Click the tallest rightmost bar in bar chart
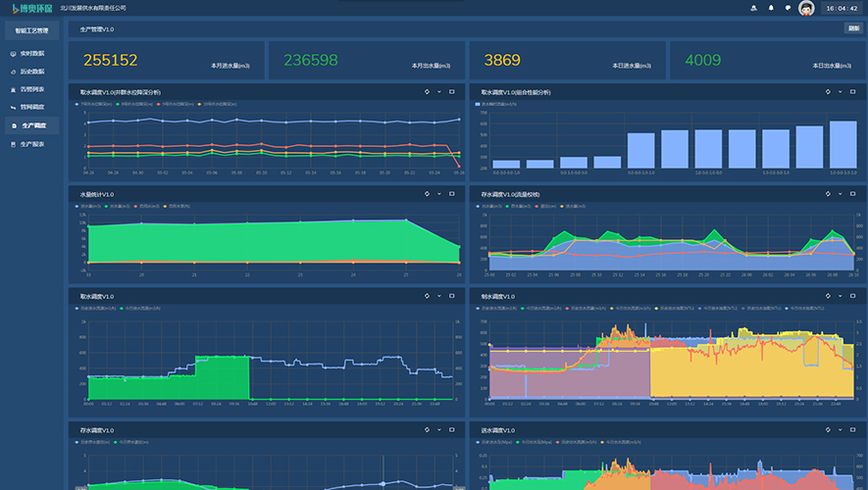 tap(842, 144)
